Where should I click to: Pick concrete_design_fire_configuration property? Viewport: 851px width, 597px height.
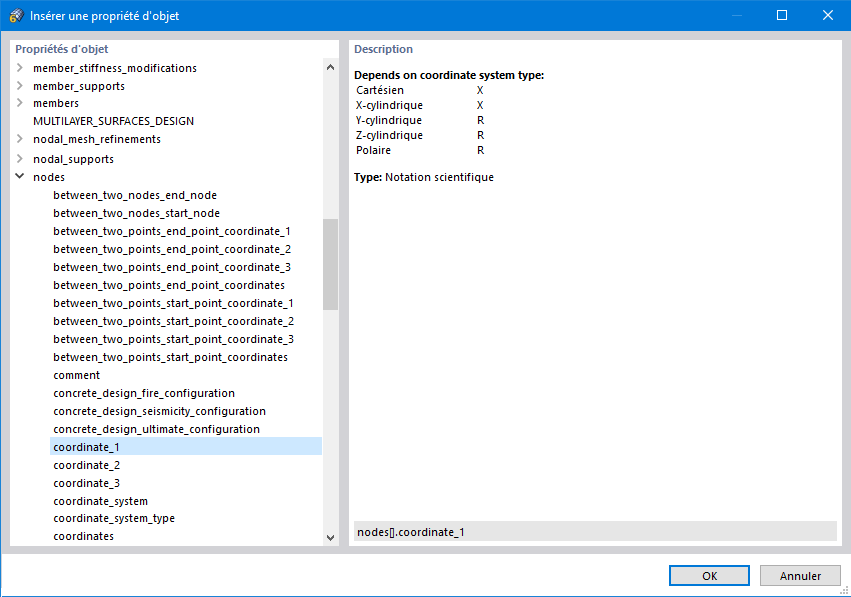click(x=144, y=393)
